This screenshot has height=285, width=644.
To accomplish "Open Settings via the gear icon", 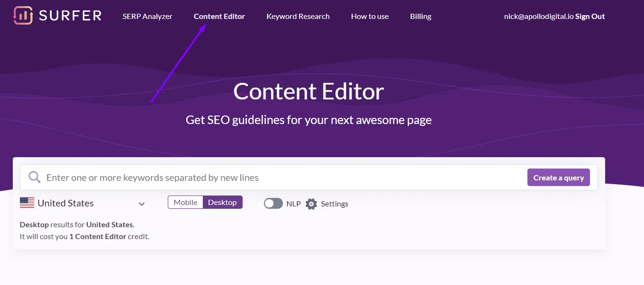I will click(311, 204).
